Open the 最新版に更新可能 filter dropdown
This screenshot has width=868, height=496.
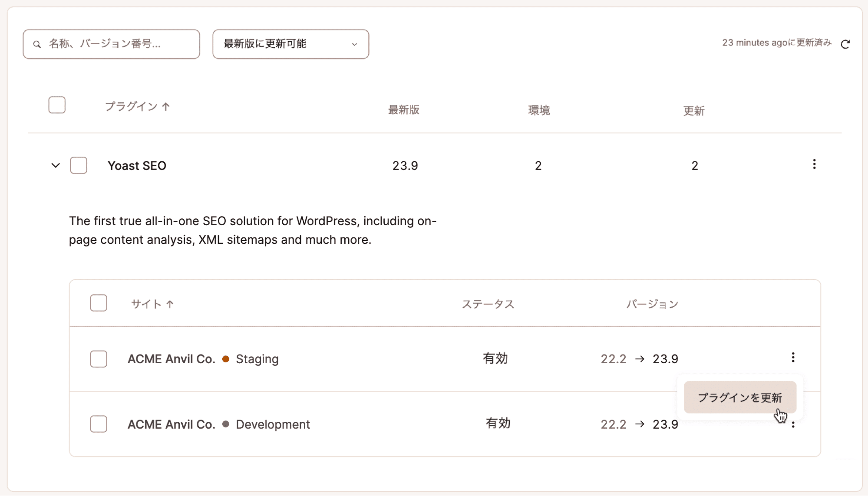click(x=290, y=44)
